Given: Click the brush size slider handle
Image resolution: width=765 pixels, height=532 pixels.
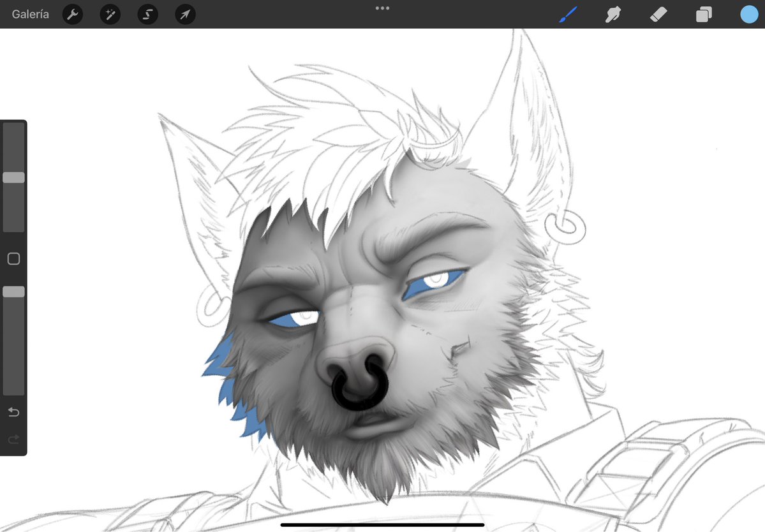Looking at the screenshot, I should [x=13, y=177].
